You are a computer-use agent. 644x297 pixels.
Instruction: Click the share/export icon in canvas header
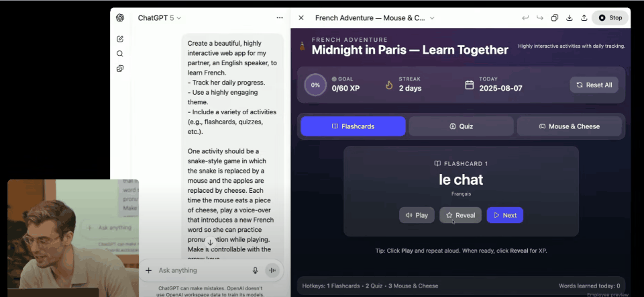click(584, 18)
